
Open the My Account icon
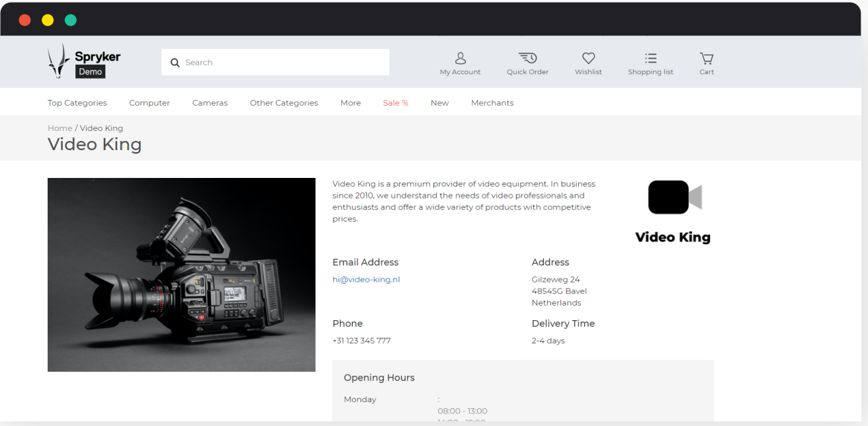[x=460, y=64]
